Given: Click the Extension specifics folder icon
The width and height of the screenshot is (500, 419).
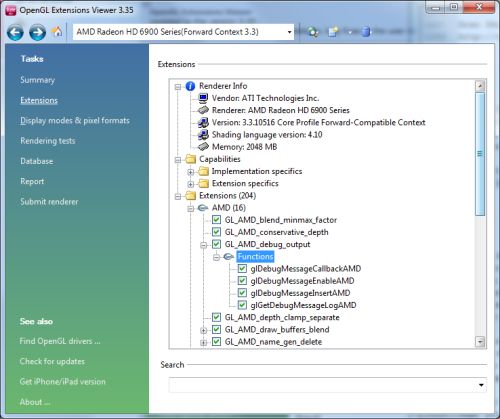Looking at the screenshot, I should point(203,183).
